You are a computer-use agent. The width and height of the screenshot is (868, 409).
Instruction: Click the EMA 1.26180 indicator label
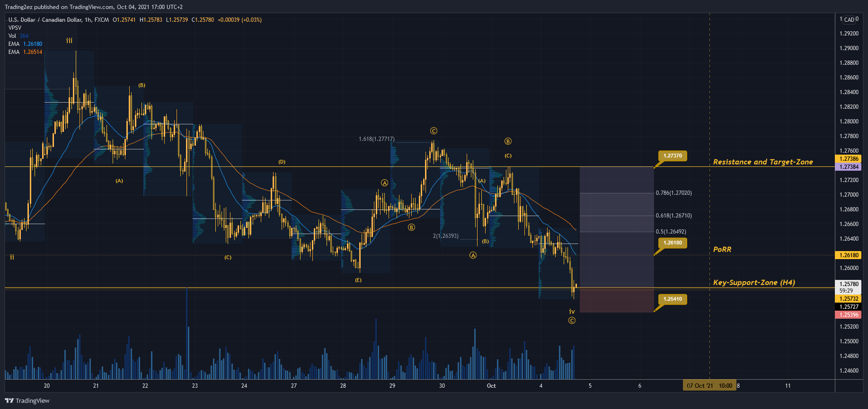tap(25, 44)
